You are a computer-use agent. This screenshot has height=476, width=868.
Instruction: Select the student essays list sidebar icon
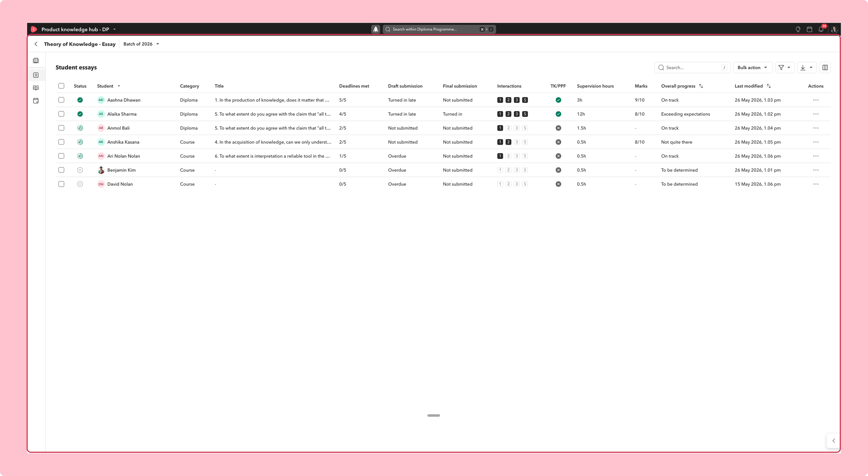36,75
